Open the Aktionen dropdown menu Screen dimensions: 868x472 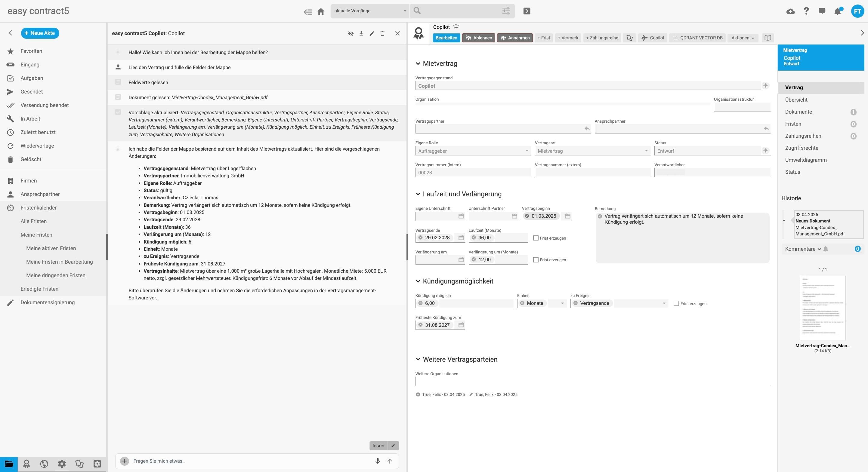click(x=742, y=38)
